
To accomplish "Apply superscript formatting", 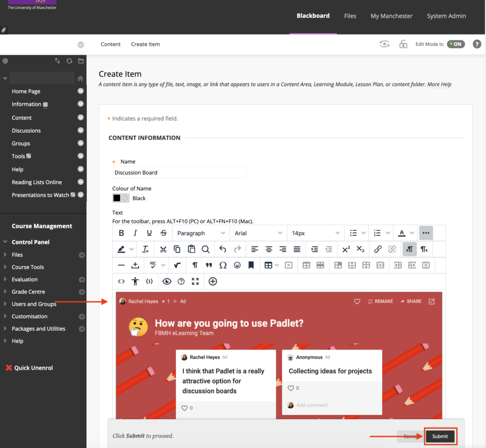I will [x=346, y=249].
